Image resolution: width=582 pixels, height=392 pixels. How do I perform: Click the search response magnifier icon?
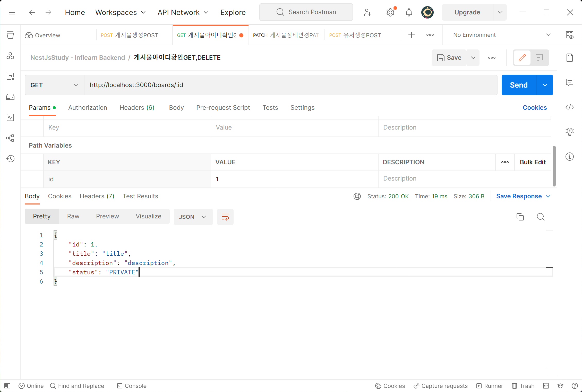point(541,217)
